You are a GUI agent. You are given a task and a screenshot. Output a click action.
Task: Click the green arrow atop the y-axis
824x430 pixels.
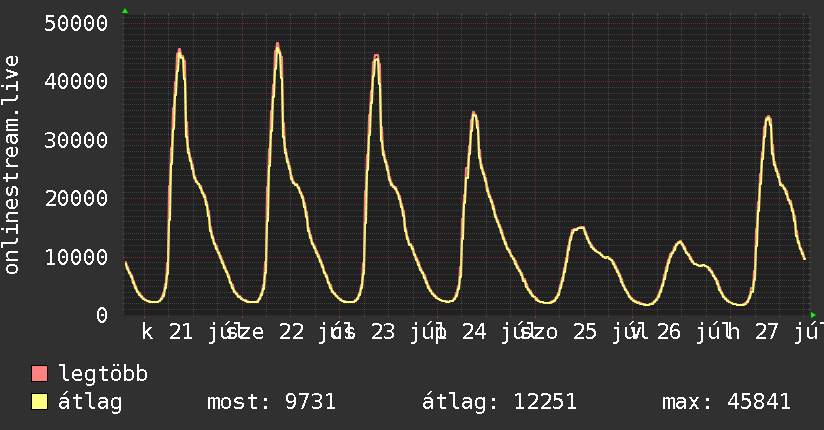tap(125, 11)
